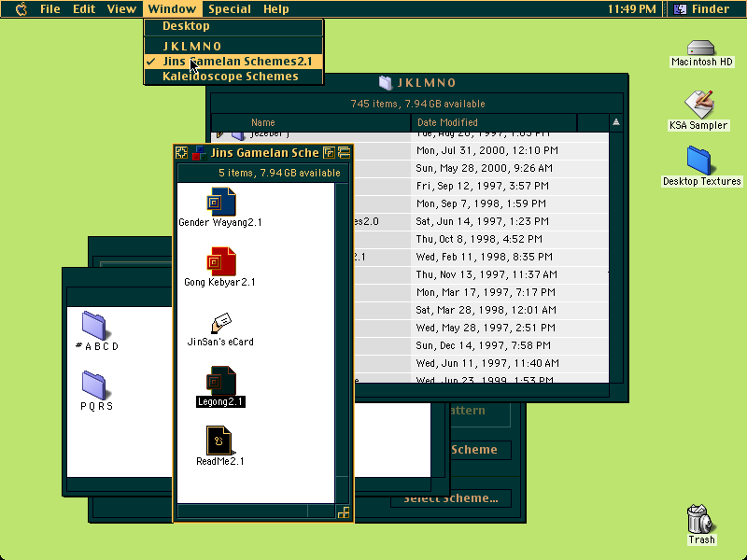Click '5 items, 7.94 GB available' status text
This screenshot has height=560, width=747.
pyautogui.click(x=279, y=173)
